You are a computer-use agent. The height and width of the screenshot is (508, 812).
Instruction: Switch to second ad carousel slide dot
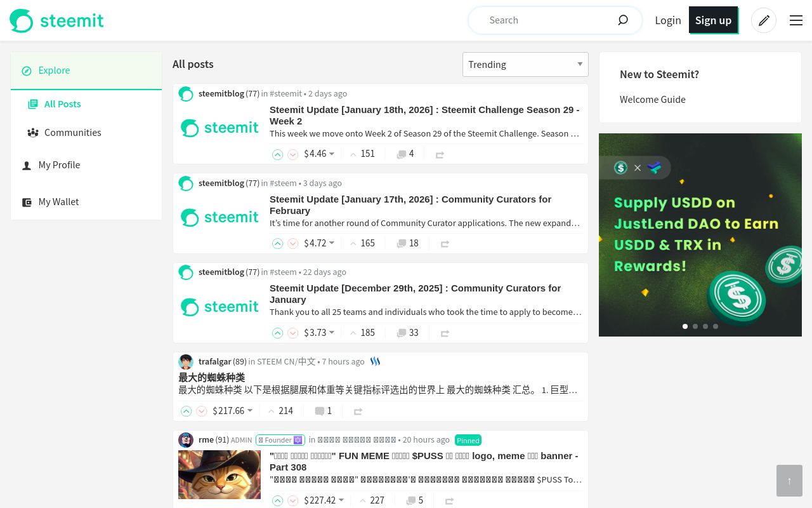[695, 326]
